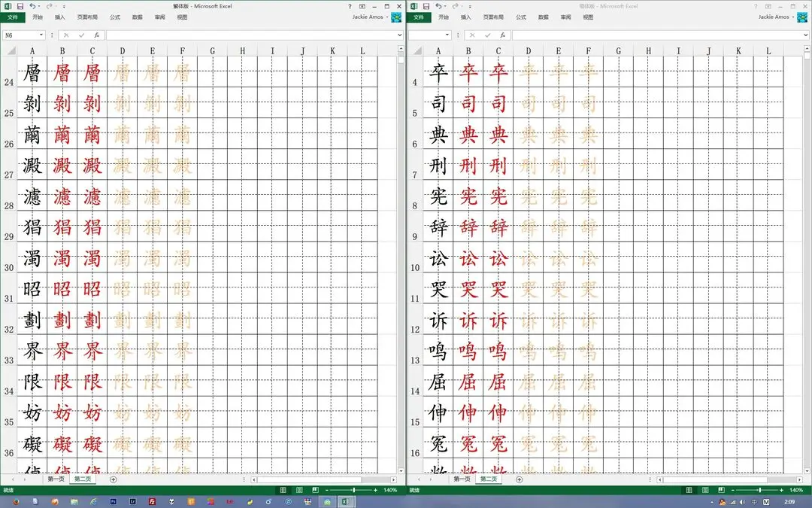Screen dimensions: 812x508
Task: Click Undo in the left window's quick access toolbar
Action: click(x=32, y=6)
